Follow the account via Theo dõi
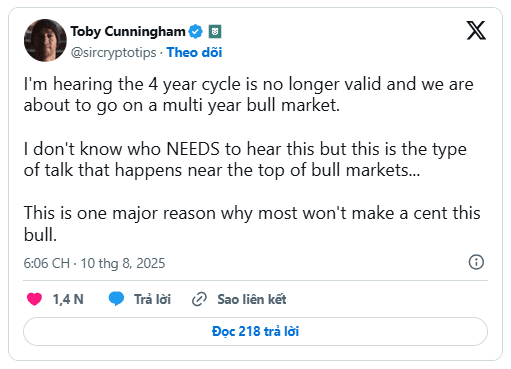Viewport: 511px width, 369px height. [x=194, y=52]
